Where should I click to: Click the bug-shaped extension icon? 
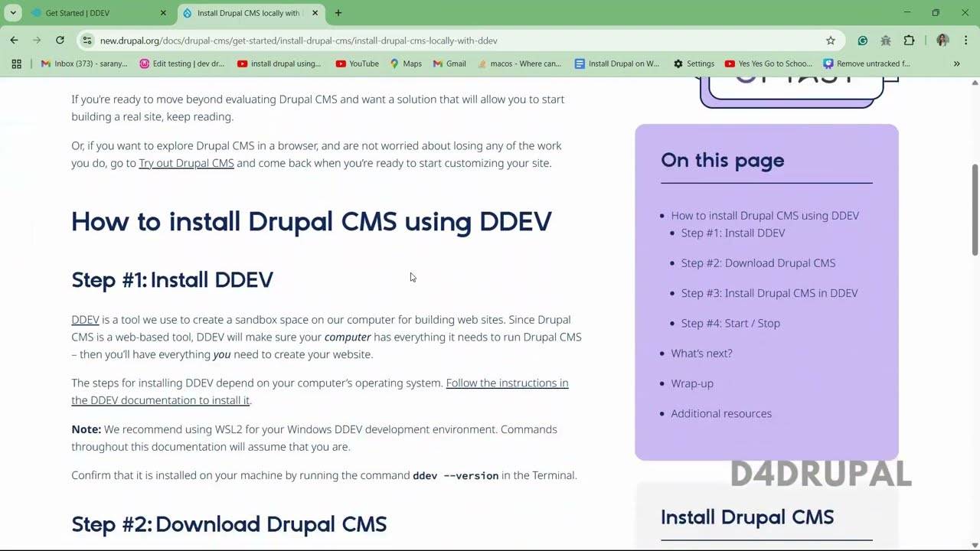886,41
